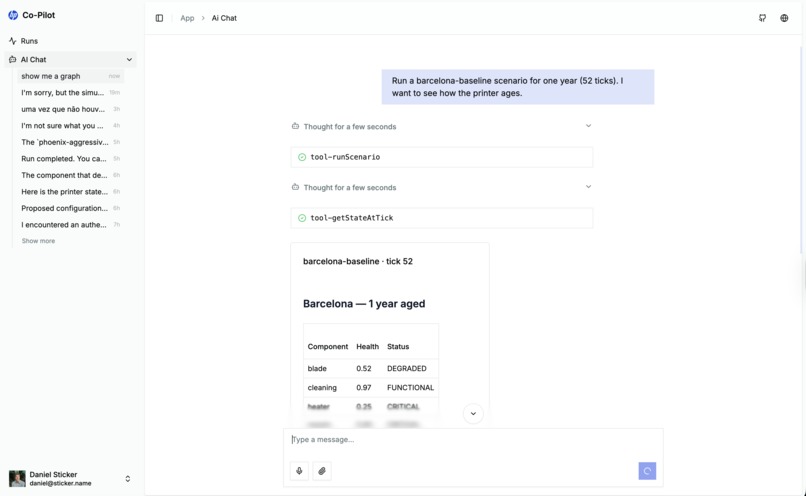Click the Health column header
Screen dimensions: 806x496
pyautogui.click(x=368, y=346)
